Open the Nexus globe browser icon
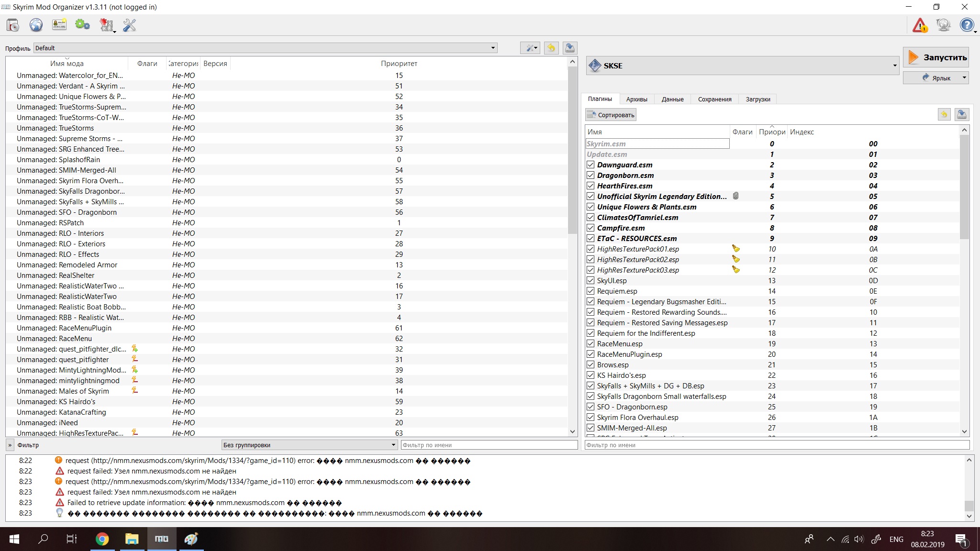Image resolution: width=980 pixels, height=551 pixels. click(x=36, y=25)
